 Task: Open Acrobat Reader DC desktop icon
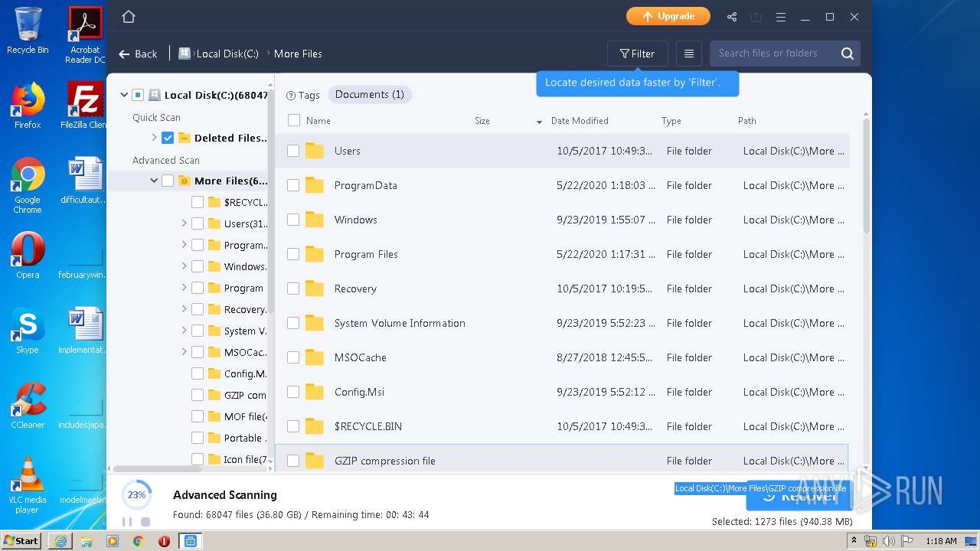click(x=85, y=35)
